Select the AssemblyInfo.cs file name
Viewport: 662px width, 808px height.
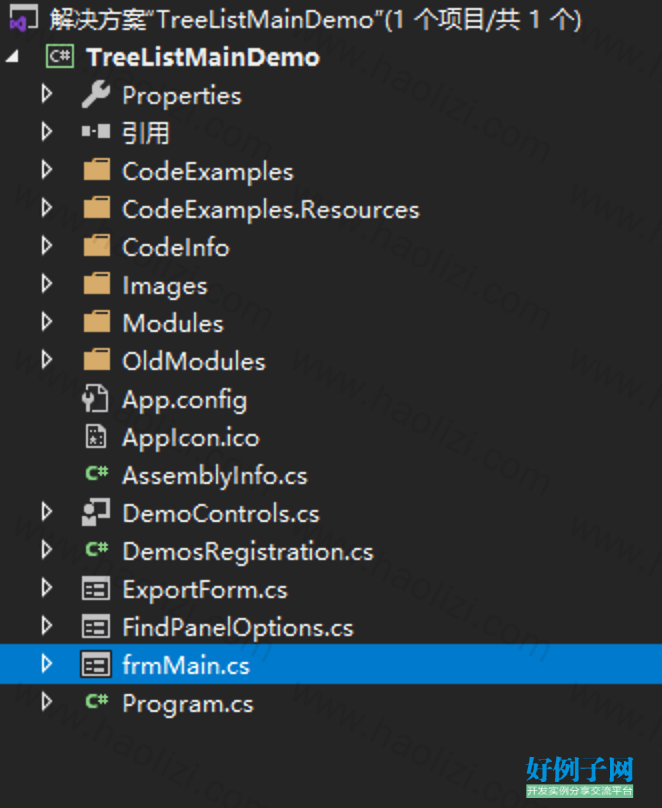pyautogui.click(x=215, y=476)
